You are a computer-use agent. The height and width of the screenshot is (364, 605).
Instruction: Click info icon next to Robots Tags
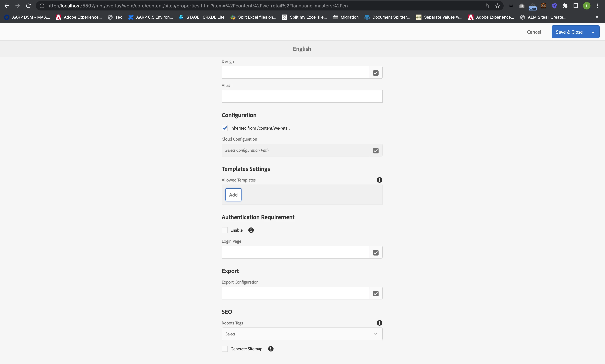379,323
